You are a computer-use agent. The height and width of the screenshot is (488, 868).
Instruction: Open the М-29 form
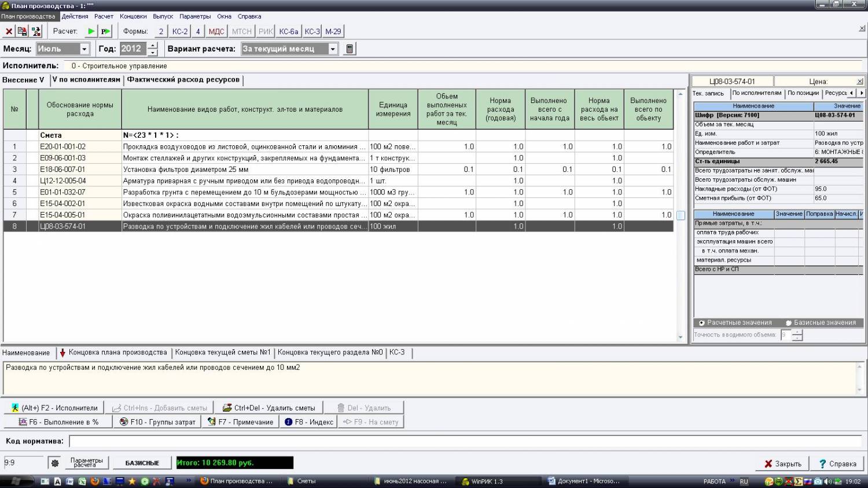[333, 32]
